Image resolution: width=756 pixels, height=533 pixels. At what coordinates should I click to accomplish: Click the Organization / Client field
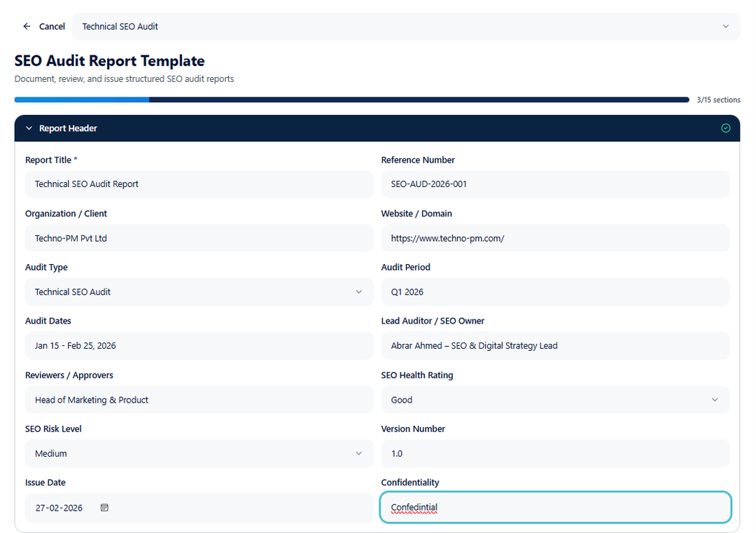(x=199, y=238)
